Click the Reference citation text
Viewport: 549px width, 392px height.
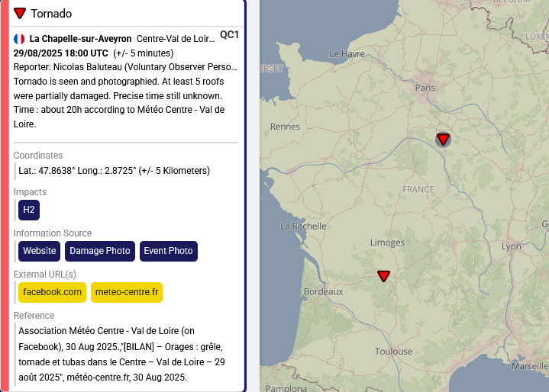click(x=122, y=354)
